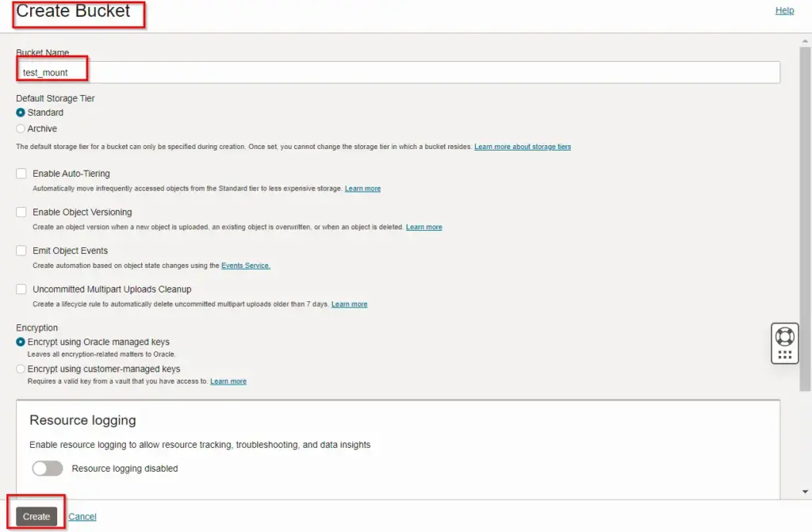
Task: Click the Cancel link
Action: (82, 517)
